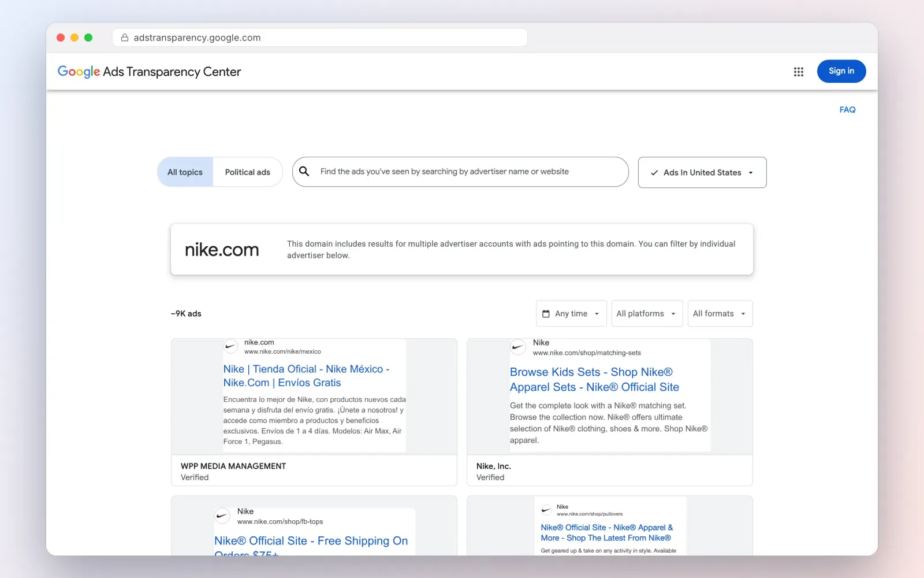Click www.nike.com/shop/fb-tops ad URL

click(280, 521)
